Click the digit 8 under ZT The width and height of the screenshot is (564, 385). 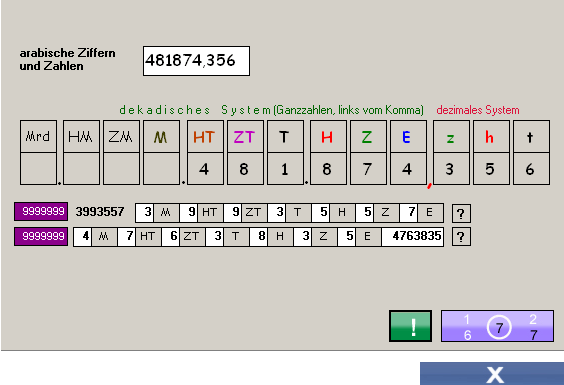[245, 169]
